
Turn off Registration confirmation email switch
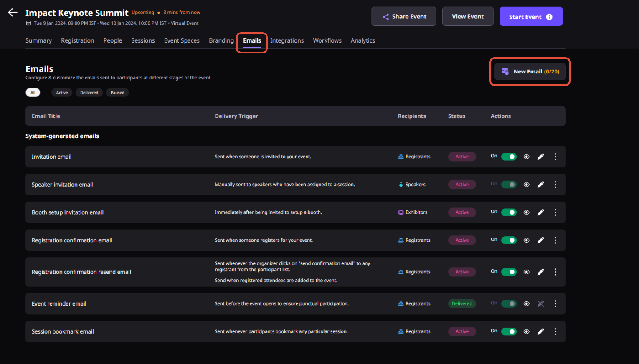click(x=509, y=240)
